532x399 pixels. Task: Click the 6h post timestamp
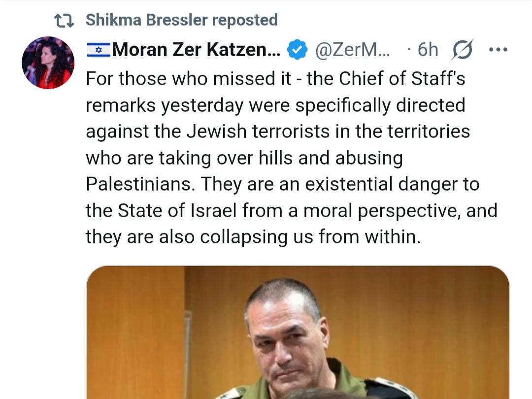tap(427, 50)
